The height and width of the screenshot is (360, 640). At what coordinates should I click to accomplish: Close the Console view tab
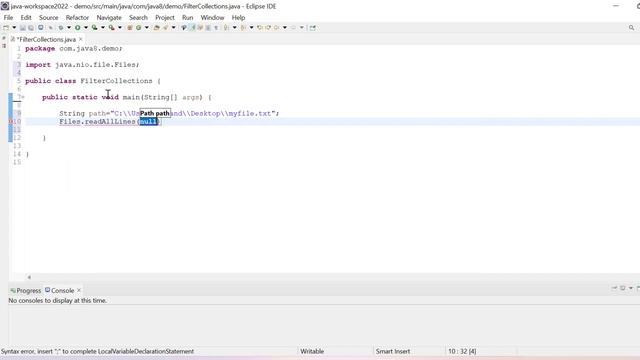pos(79,290)
